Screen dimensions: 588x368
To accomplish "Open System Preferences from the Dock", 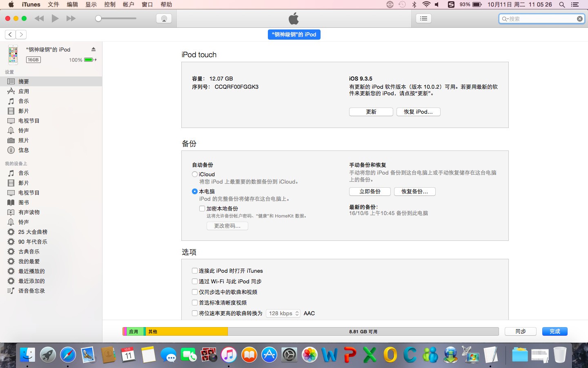I will 290,355.
